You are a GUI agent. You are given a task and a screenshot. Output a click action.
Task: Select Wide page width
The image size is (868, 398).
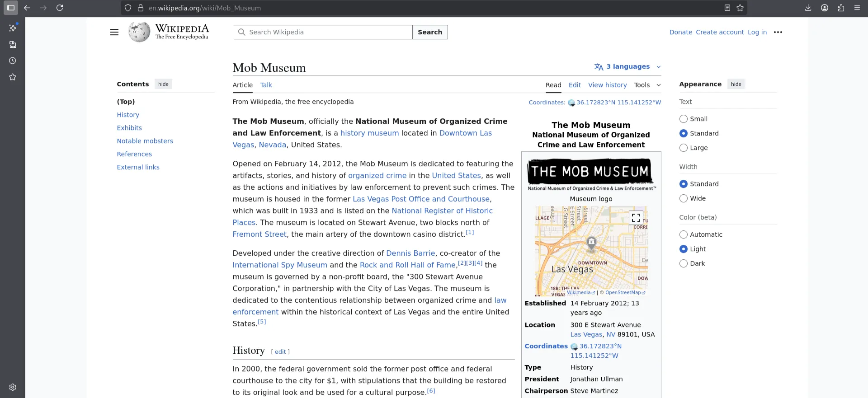click(684, 198)
